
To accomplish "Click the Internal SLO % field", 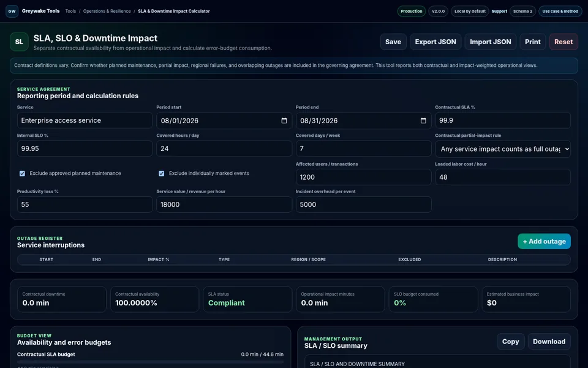I will click(x=85, y=148).
